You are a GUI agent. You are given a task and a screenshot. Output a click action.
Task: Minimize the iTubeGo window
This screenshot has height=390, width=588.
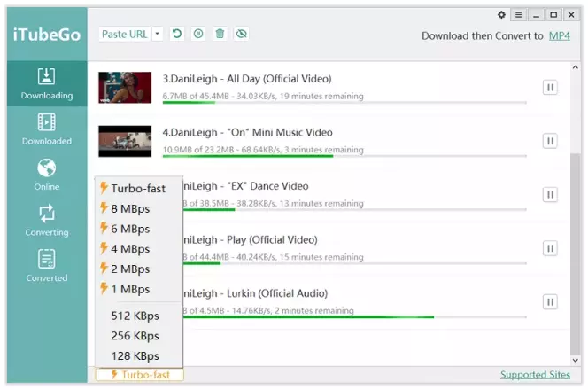(x=537, y=15)
